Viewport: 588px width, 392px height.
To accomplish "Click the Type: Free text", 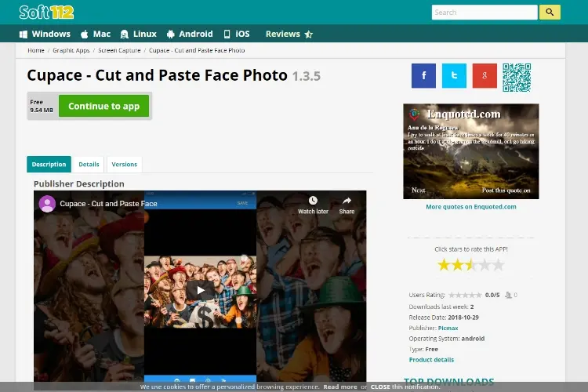I will coord(423,349).
